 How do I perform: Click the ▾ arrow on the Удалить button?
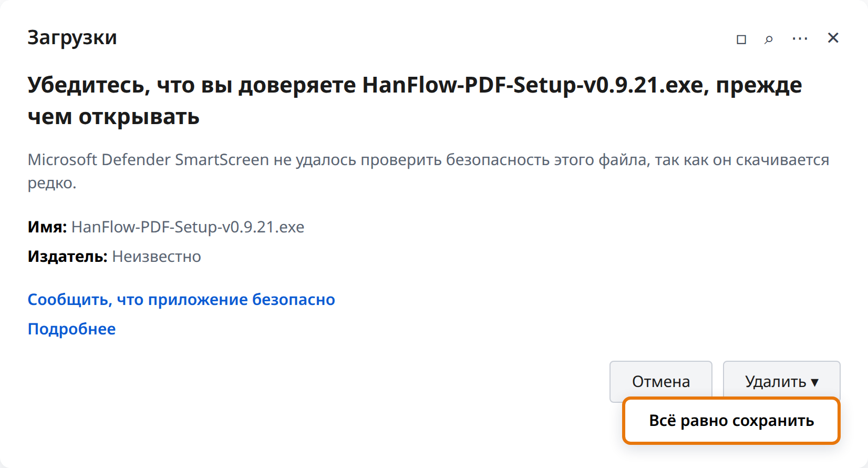tap(814, 382)
